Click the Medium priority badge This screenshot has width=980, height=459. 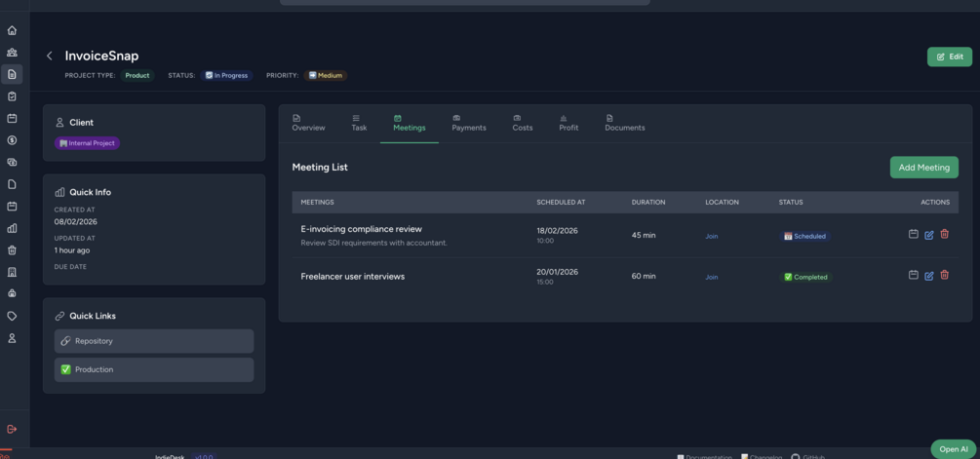[326, 76]
